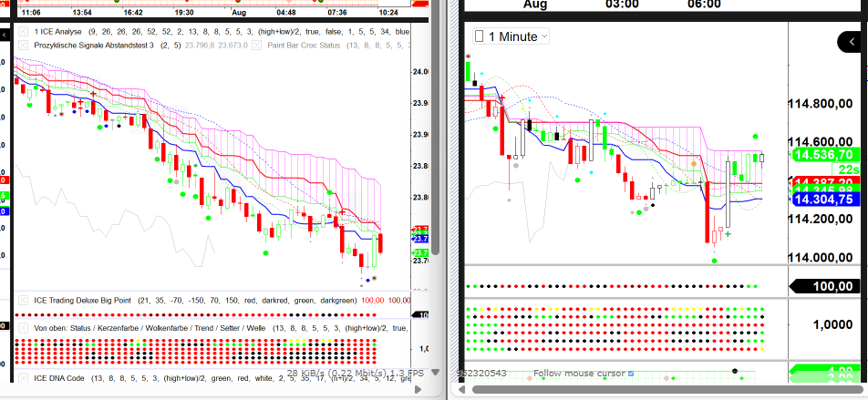Remove the Paint Bar Croc Status indicator
The height and width of the screenshot is (400, 868).
[x=256, y=45]
